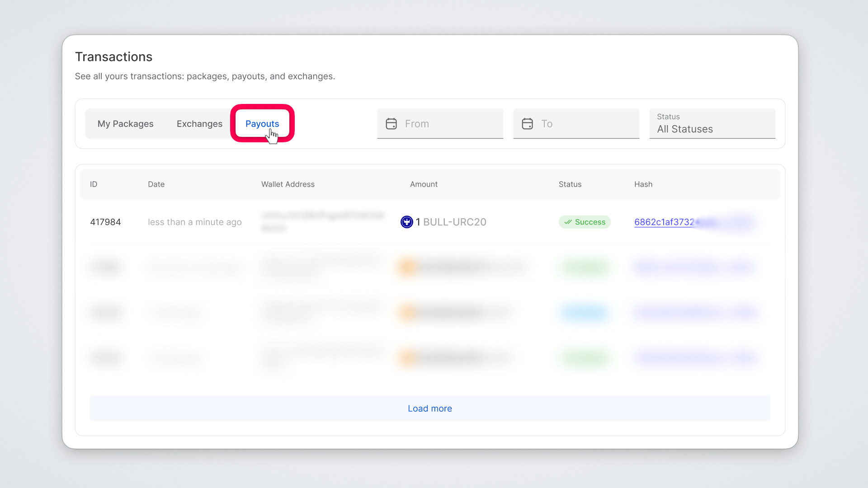Switch to the Payouts tab
Image resolution: width=868 pixels, height=488 pixels.
tap(262, 124)
